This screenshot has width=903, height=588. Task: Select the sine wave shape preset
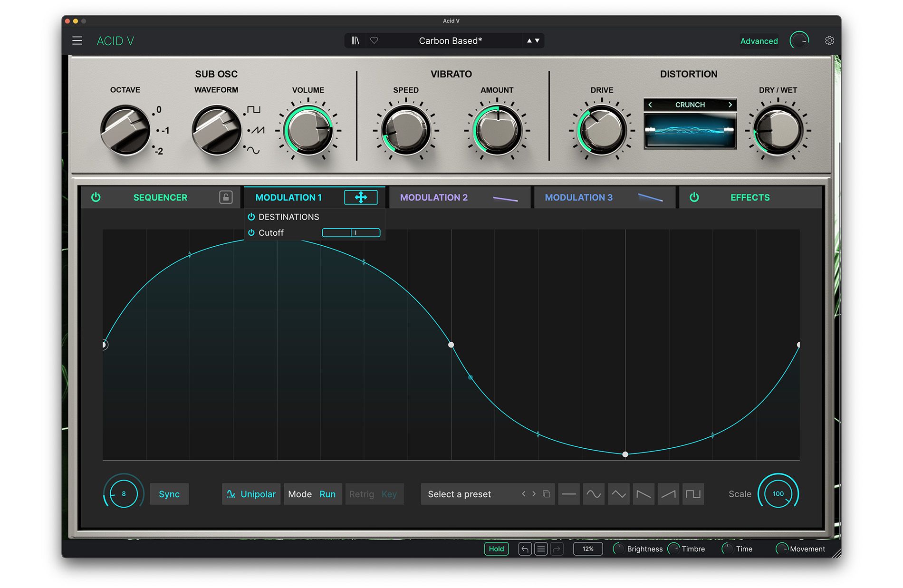594,494
